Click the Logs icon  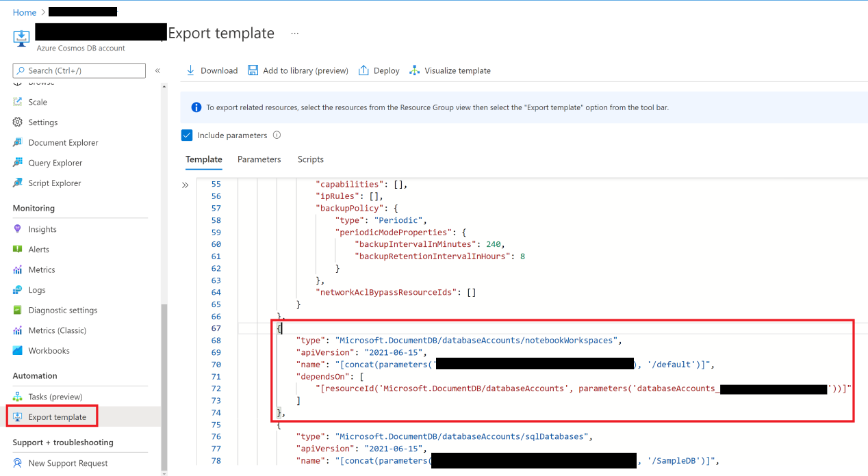point(18,290)
